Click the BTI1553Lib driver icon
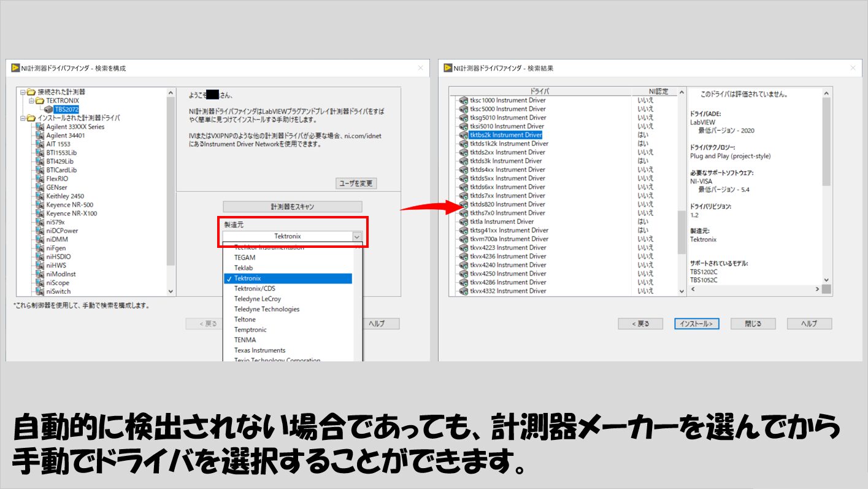Screen dimensions: 868x489 (x=40, y=152)
